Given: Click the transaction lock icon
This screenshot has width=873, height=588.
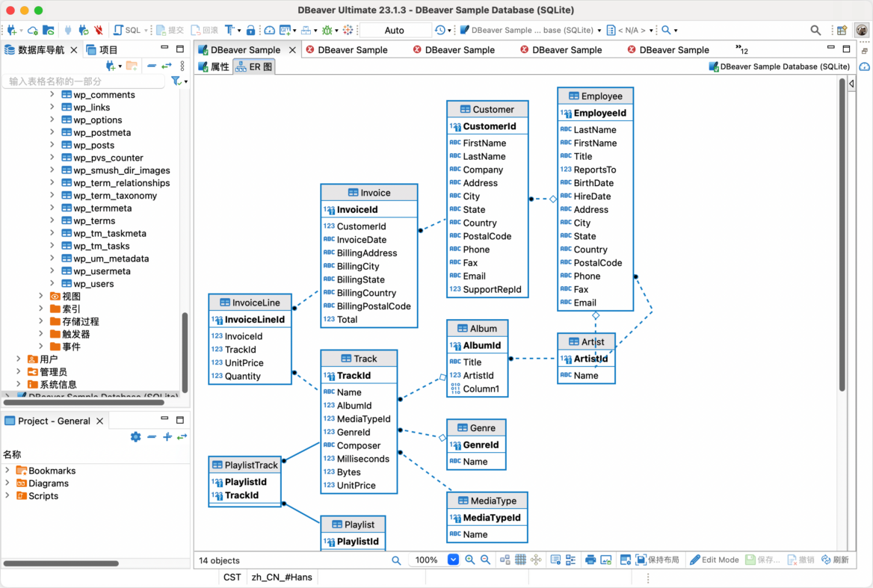Looking at the screenshot, I should (x=250, y=30).
